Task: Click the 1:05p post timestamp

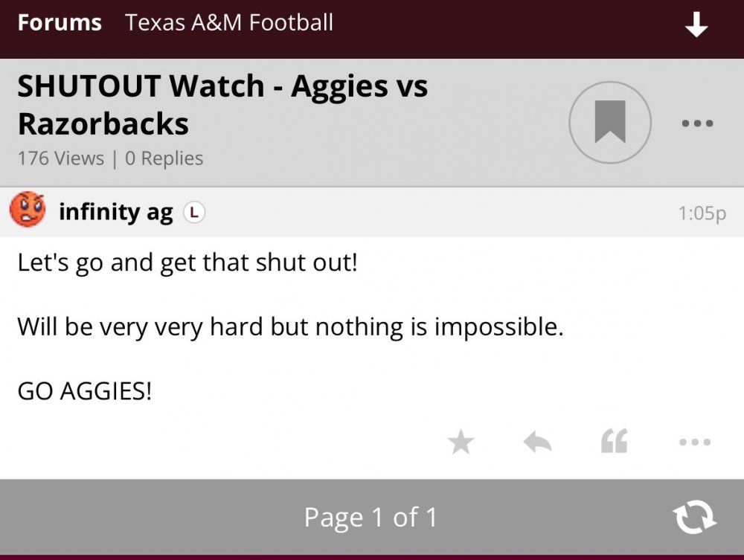Action: (702, 213)
